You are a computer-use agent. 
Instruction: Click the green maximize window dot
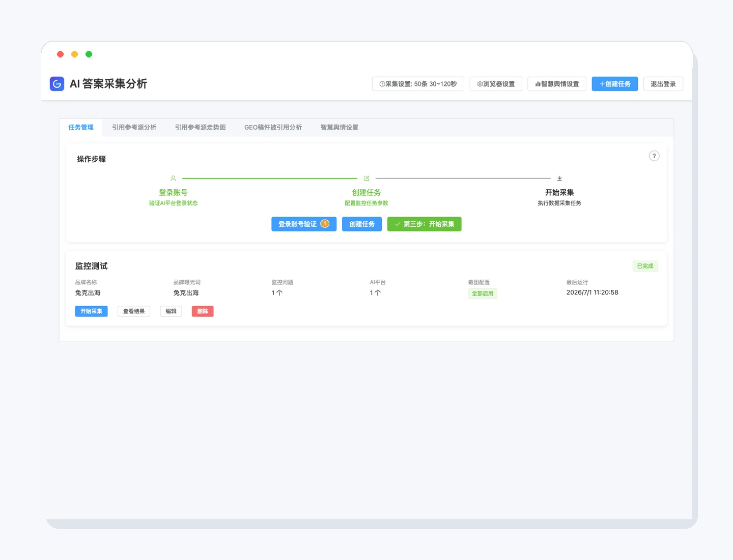coord(89,54)
